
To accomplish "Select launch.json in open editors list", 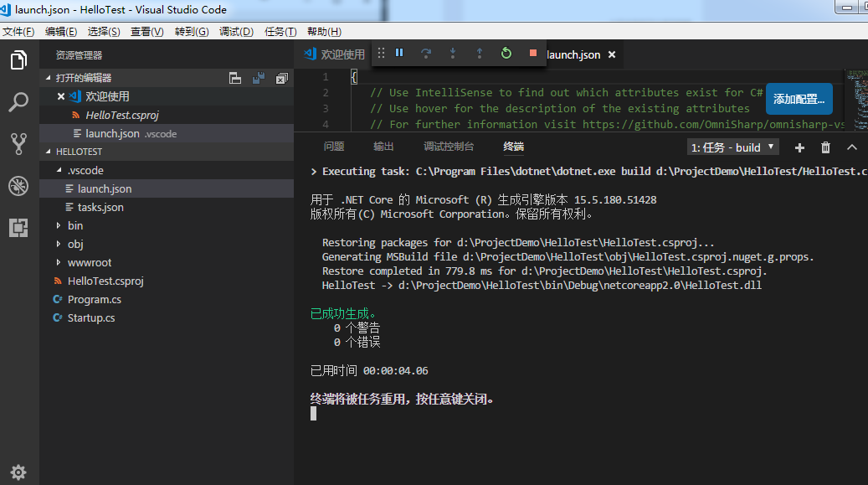I will pos(166,133).
